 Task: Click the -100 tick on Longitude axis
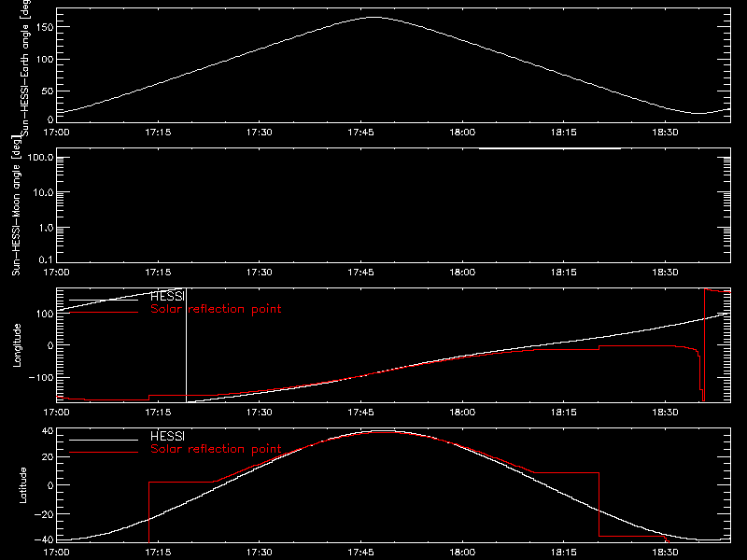tap(41, 377)
